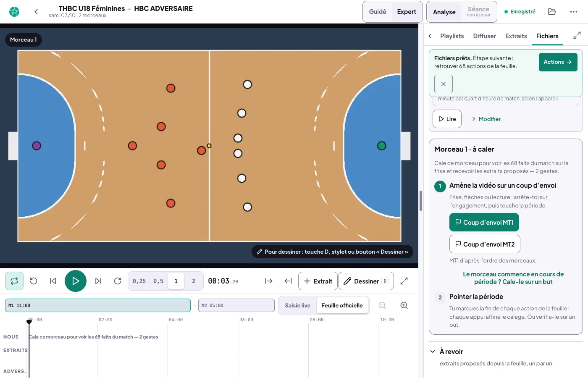Skip to next with the skip-forward icon
Screen dimensions: 588x378
coord(98,281)
